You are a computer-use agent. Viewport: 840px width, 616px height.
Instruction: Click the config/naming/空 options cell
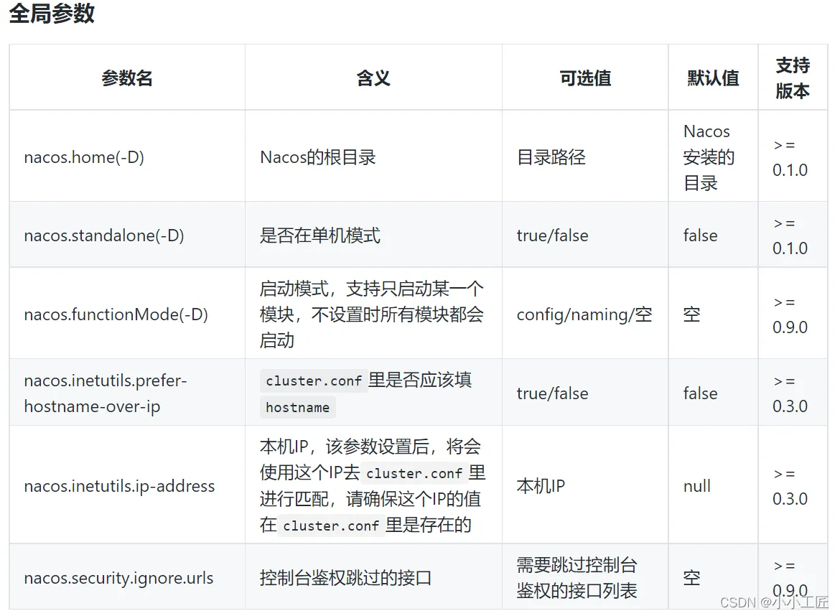coord(584,314)
